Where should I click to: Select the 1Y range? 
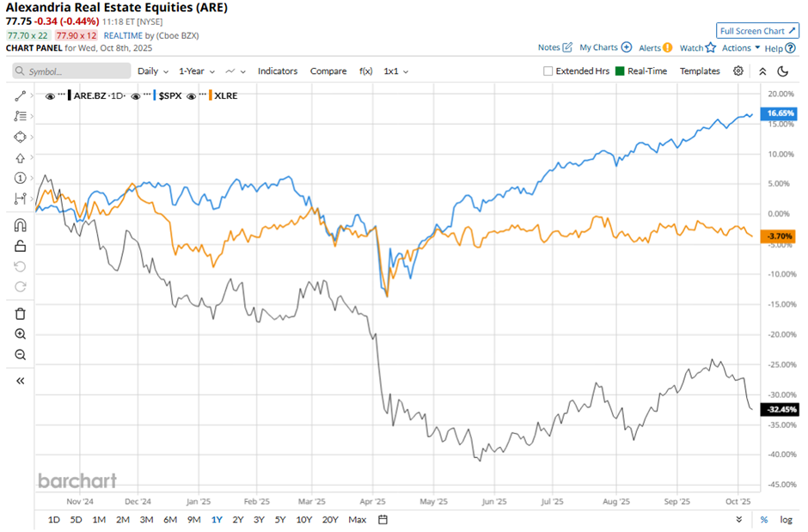click(x=217, y=520)
